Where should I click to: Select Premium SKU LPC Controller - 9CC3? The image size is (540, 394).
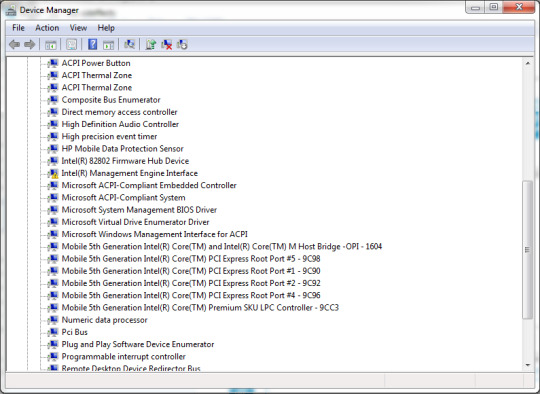tap(200, 308)
